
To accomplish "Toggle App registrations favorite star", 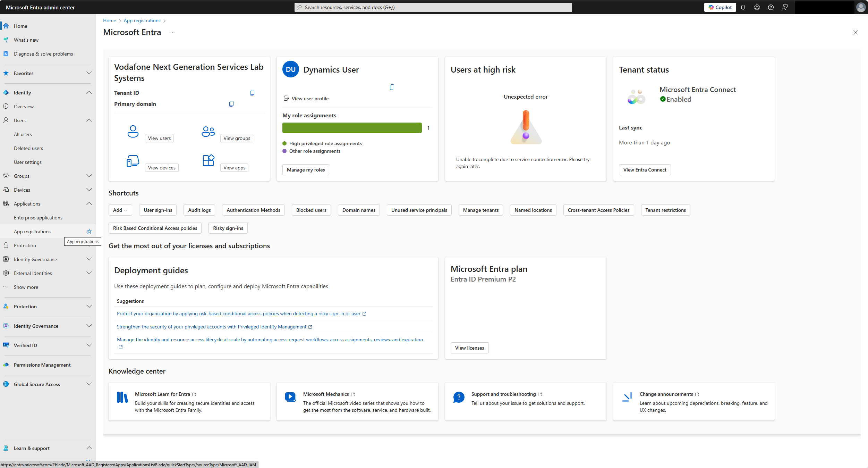I will tap(89, 232).
